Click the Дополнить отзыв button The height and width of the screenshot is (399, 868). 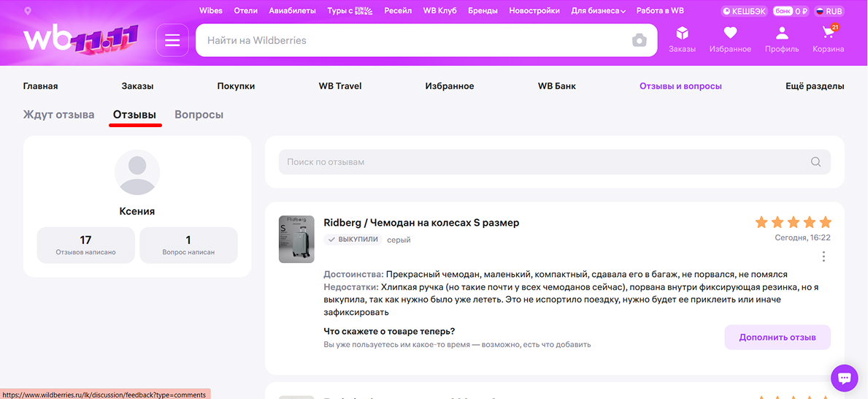[x=777, y=338]
